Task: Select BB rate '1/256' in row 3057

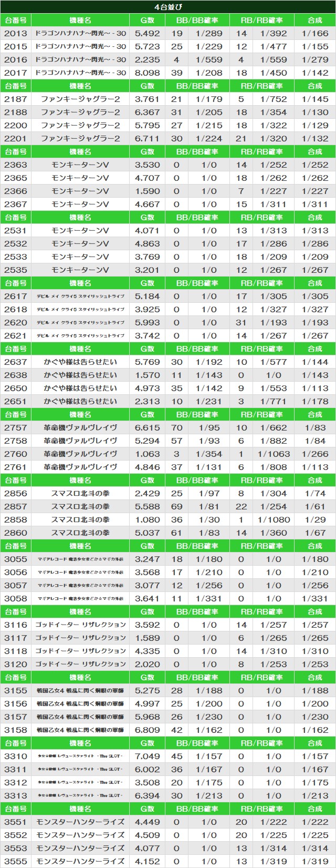Action: click(x=209, y=585)
